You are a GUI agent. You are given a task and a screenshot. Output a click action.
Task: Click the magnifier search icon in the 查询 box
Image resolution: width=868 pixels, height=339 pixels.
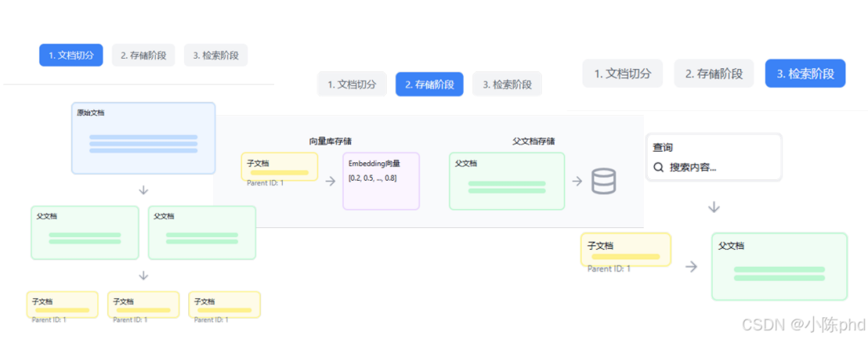point(659,167)
